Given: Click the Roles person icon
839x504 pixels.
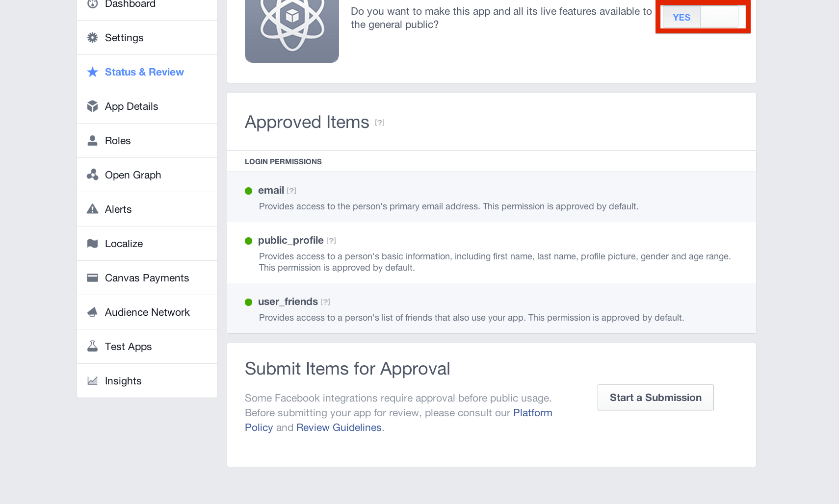Looking at the screenshot, I should [92, 140].
